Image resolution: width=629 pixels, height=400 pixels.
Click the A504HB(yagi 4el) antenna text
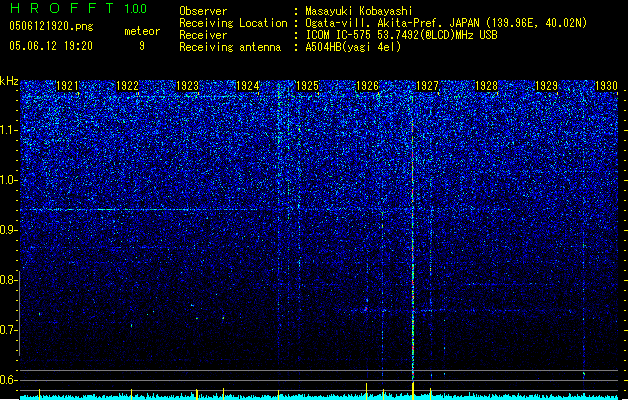[x=353, y=47]
